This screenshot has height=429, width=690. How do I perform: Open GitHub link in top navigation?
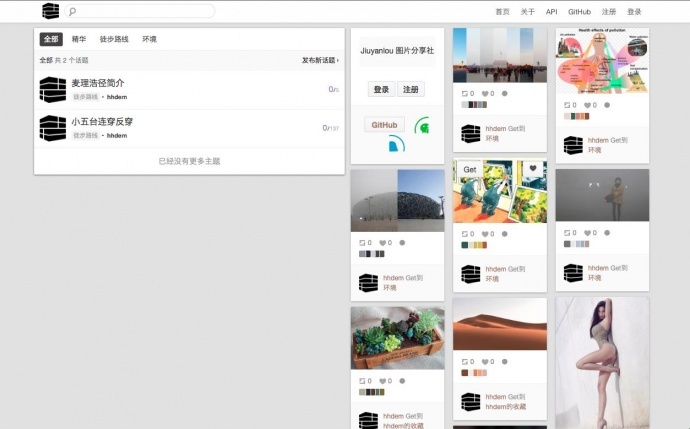(x=579, y=12)
